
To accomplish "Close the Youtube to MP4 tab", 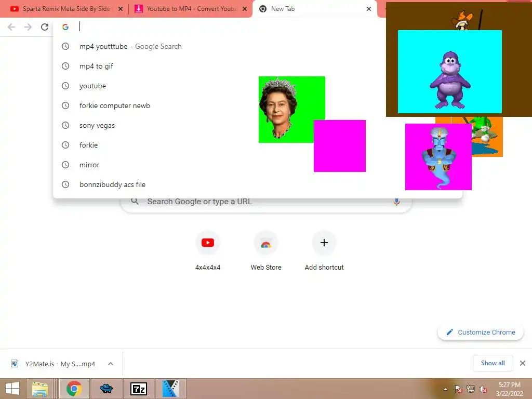I will click(x=245, y=9).
